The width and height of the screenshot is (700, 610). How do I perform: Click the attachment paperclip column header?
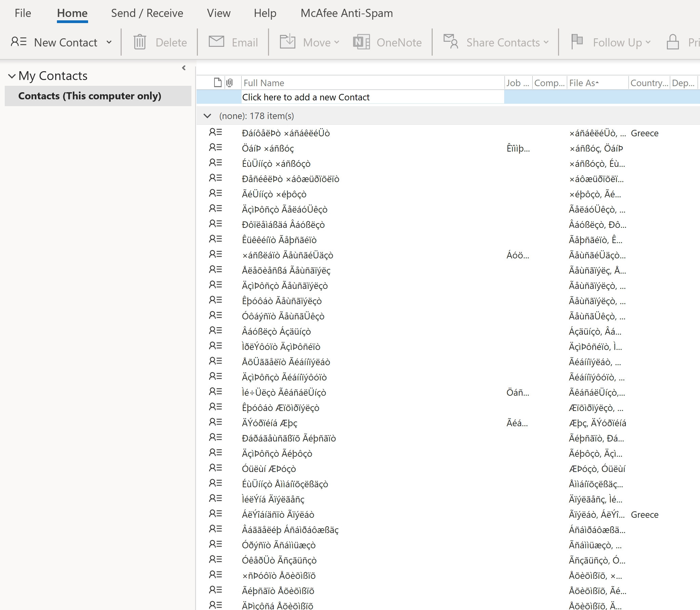(x=230, y=83)
